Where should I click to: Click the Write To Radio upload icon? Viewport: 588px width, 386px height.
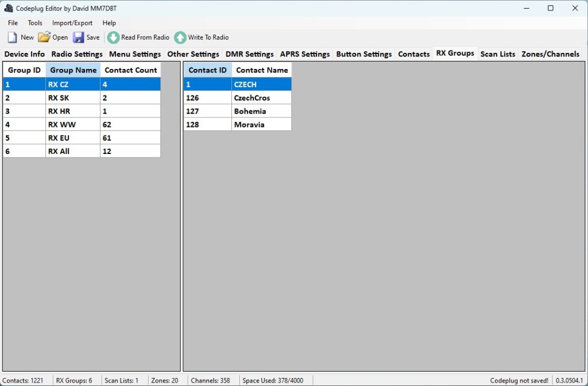click(x=180, y=37)
